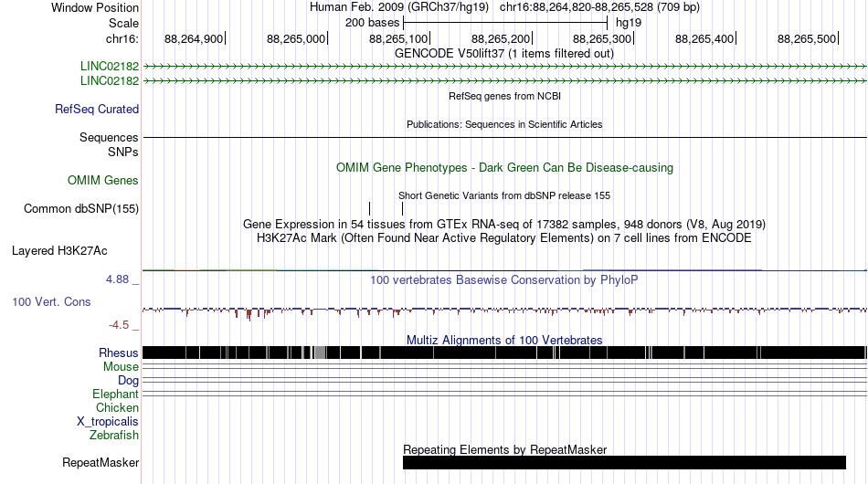
Task: Click the chr16:88,264,820-88,265,528 (709 bp) position text
Action: 599,7
